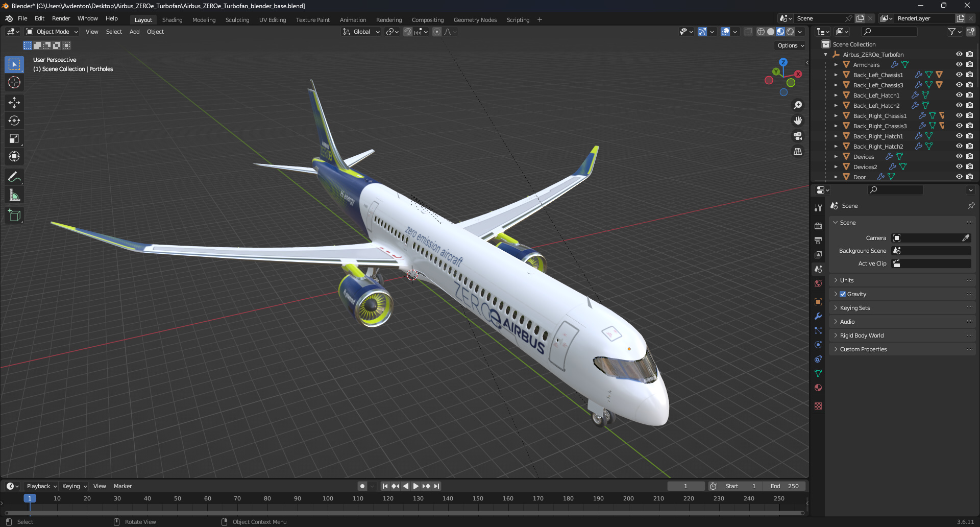Click the Camera field eyedropper

(x=966, y=238)
